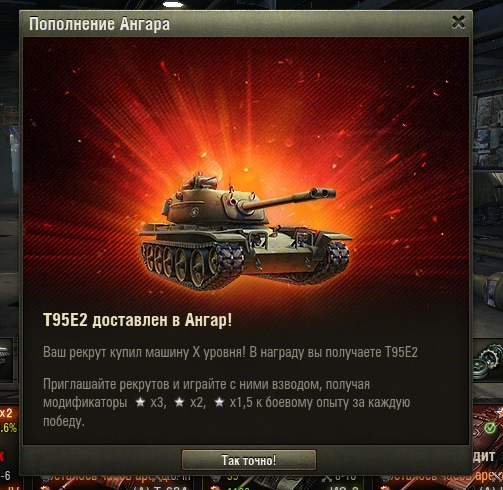Click the x2 experience multiplier at left edge

pyautogui.click(x=6, y=413)
